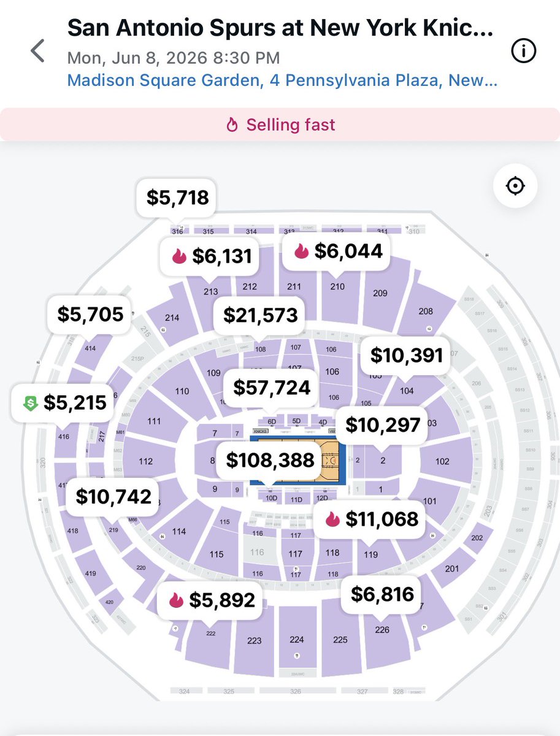Select section 111 on the seat map

154,421
